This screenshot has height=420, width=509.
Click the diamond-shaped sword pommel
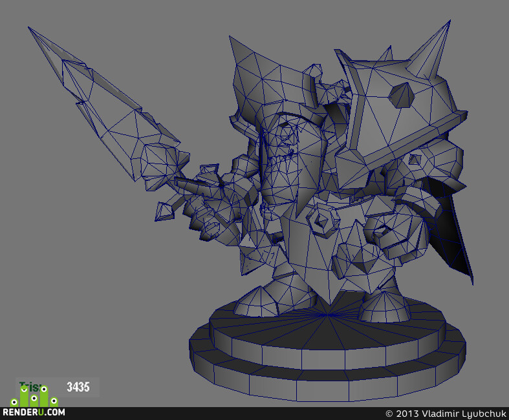point(164,211)
